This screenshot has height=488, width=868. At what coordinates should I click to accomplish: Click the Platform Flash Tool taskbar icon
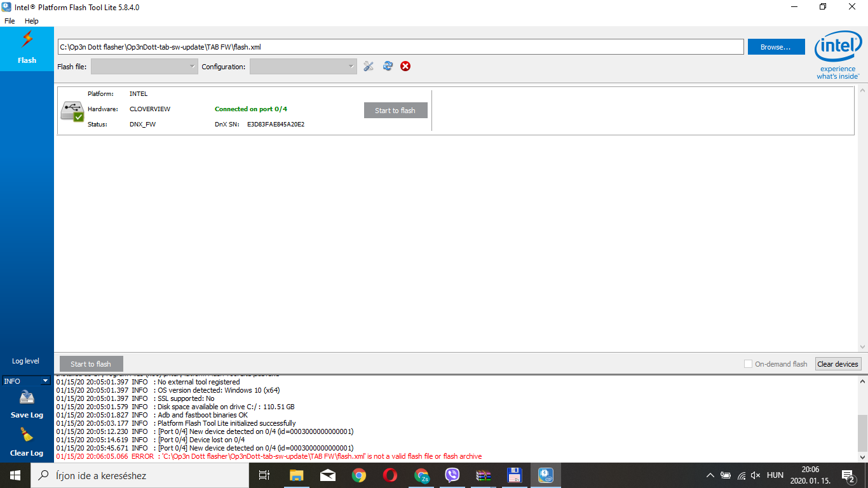coord(546,475)
